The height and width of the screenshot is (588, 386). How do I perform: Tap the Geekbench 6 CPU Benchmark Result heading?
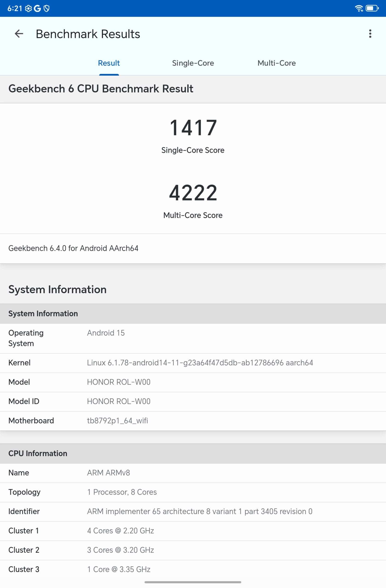[x=101, y=89]
